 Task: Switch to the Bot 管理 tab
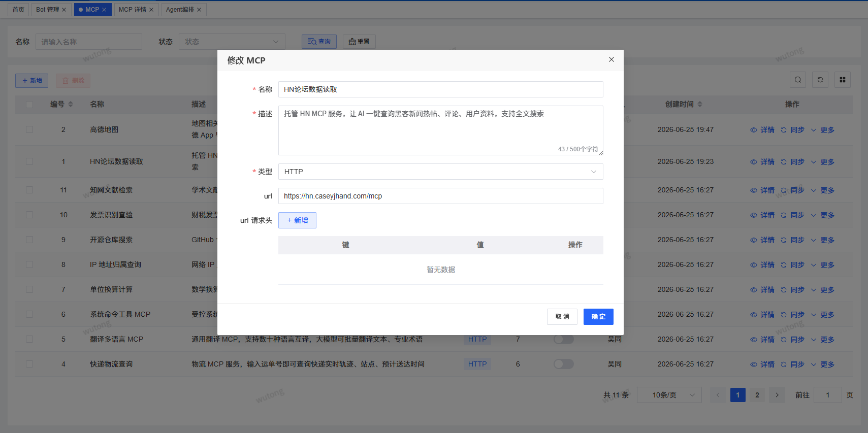pos(47,10)
